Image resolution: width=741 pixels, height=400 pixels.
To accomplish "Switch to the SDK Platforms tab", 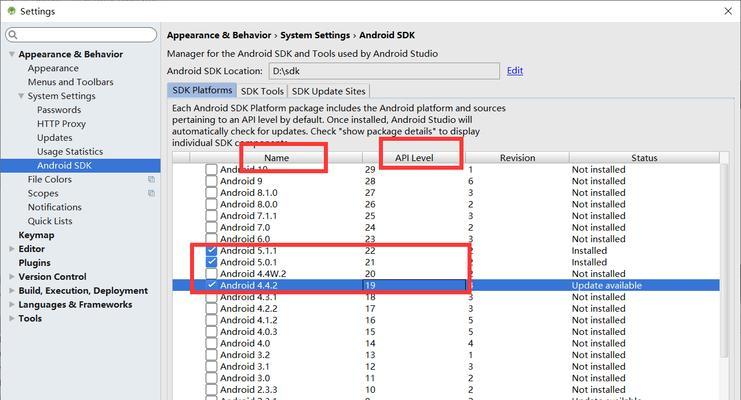I will [202, 90].
